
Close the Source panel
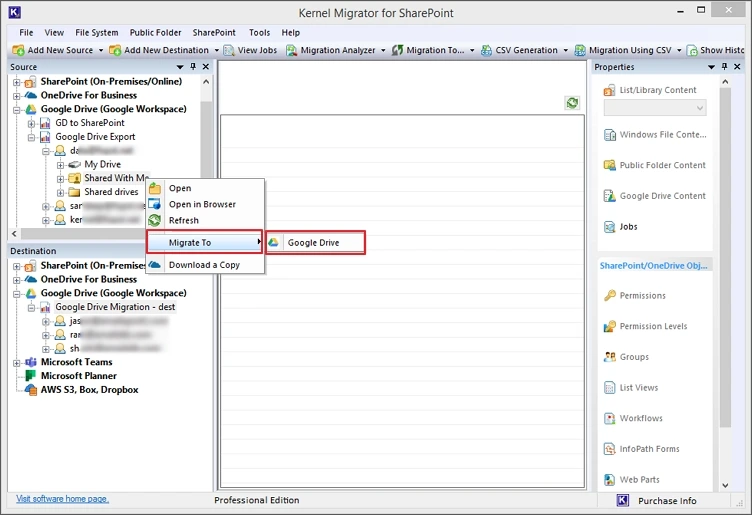(x=206, y=67)
